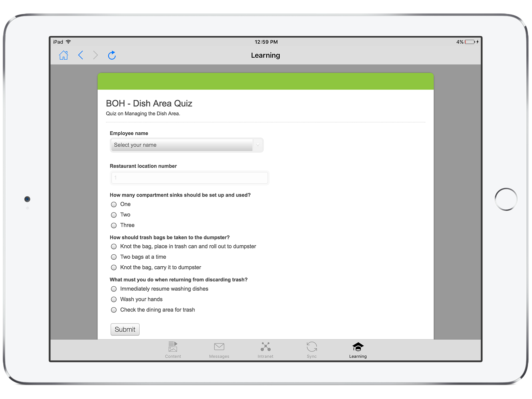Open the Select your name dropdown
Viewport: 532px width, 399px height.
coord(187,145)
